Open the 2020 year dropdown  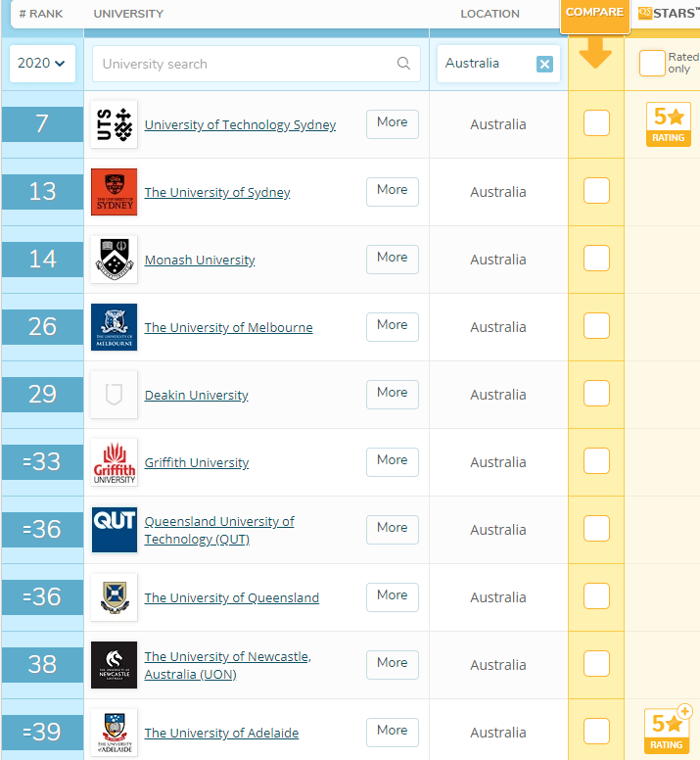click(x=43, y=64)
